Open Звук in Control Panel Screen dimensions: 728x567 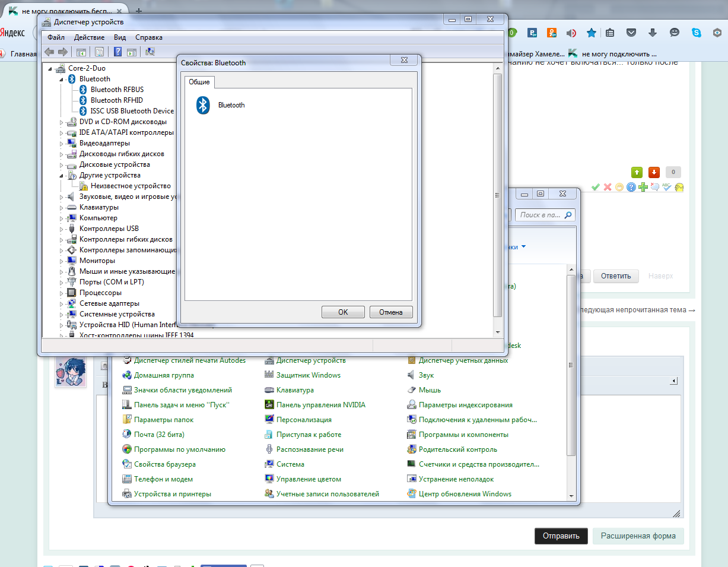click(x=426, y=375)
